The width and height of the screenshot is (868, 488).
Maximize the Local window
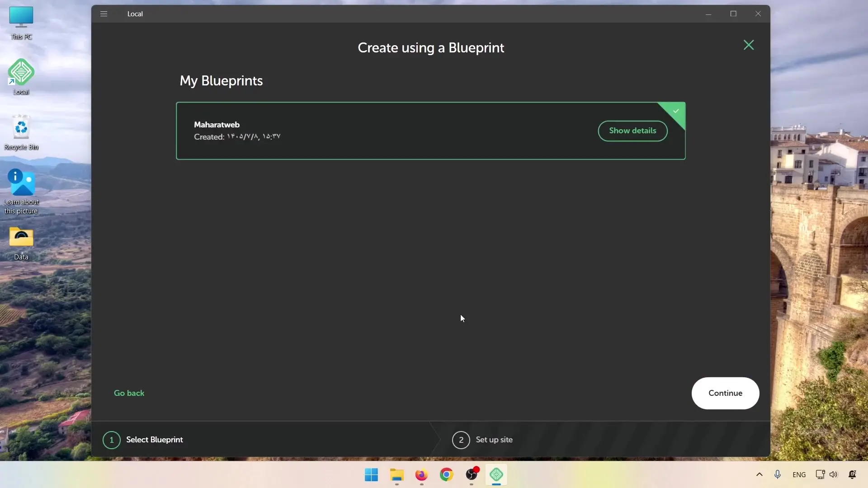733,14
